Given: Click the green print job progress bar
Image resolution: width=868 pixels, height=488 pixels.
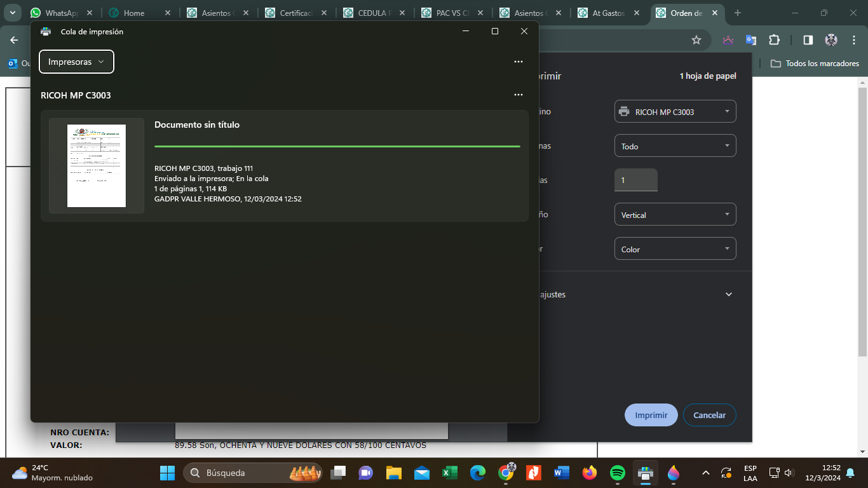Looking at the screenshot, I should [x=337, y=146].
